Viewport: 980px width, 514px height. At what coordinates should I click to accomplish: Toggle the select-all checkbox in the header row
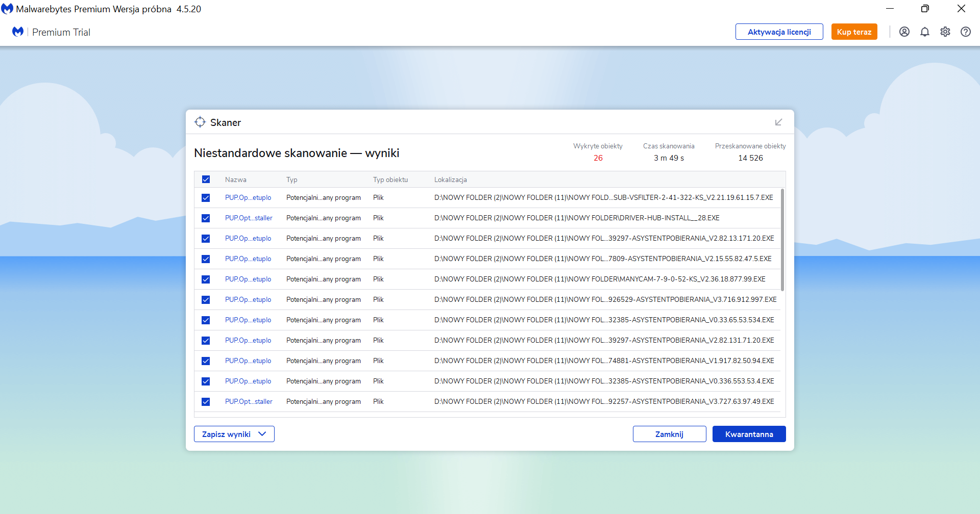click(206, 179)
